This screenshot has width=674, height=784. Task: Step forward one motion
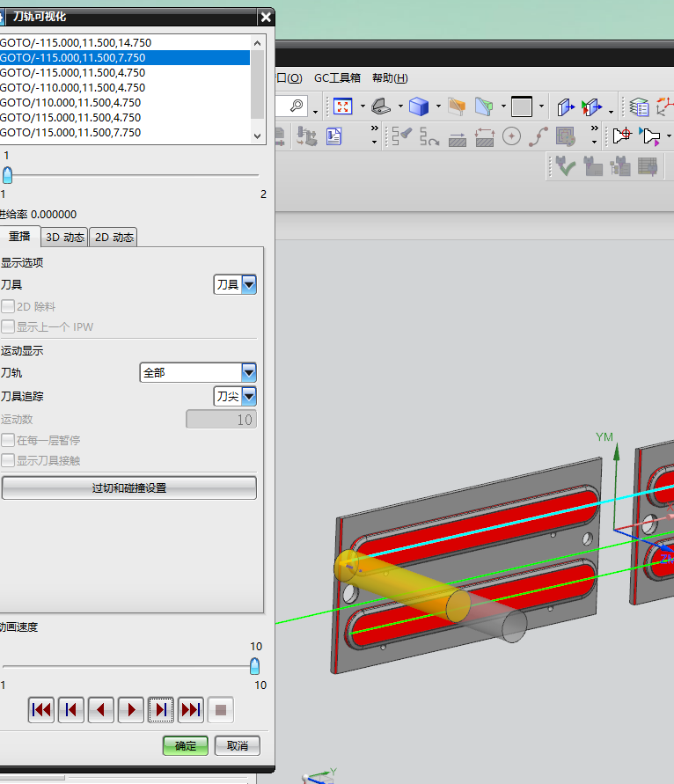pyautogui.click(x=161, y=709)
